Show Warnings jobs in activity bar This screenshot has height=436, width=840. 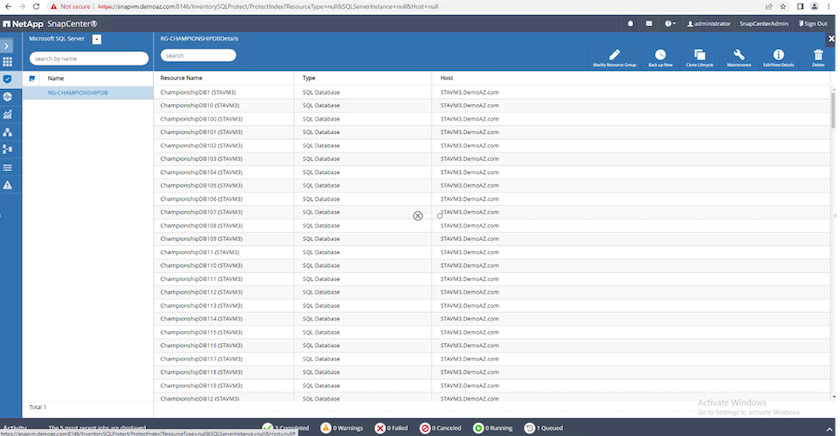point(342,428)
